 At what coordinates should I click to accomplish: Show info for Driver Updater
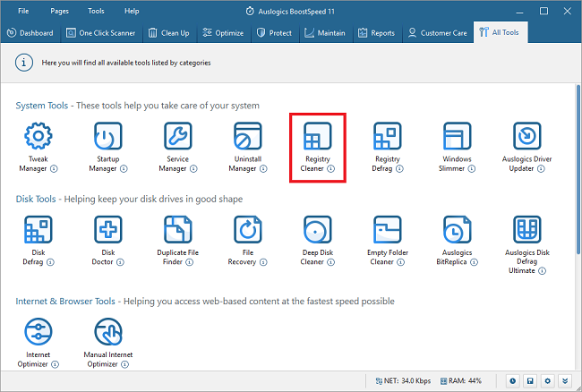[541, 169]
